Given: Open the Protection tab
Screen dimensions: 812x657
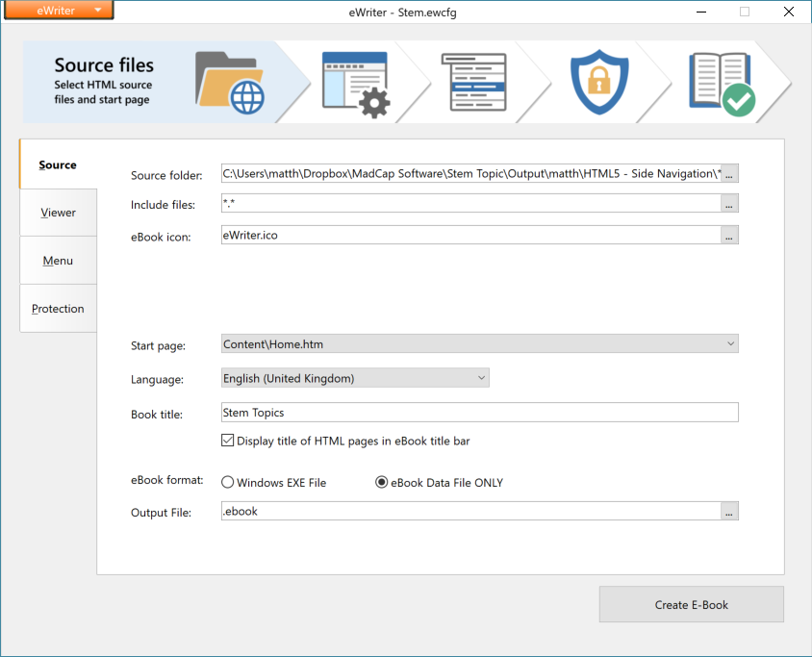Looking at the screenshot, I should tap(58, 308).
